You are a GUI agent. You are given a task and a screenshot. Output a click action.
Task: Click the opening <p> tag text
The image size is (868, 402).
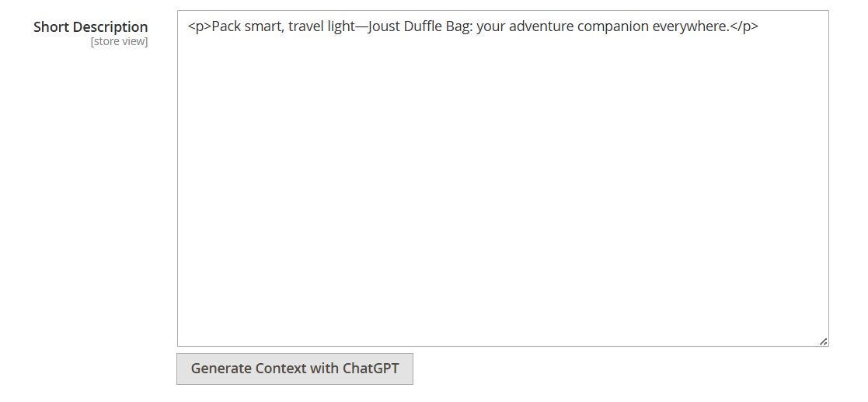[199, 26]
